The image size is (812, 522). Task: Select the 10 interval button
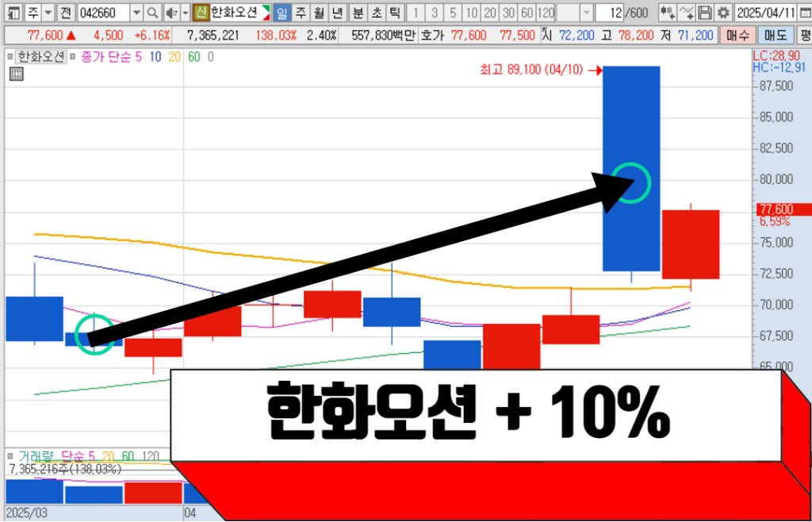click(471, 13)
